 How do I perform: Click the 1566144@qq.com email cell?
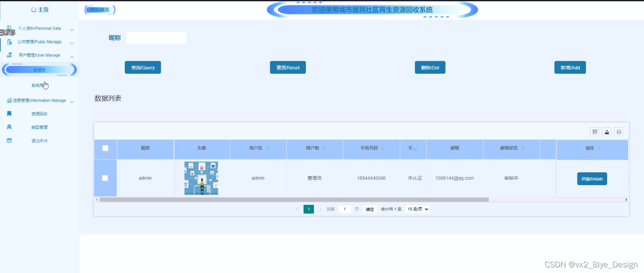pyautogui.click(x=454, y=178)
